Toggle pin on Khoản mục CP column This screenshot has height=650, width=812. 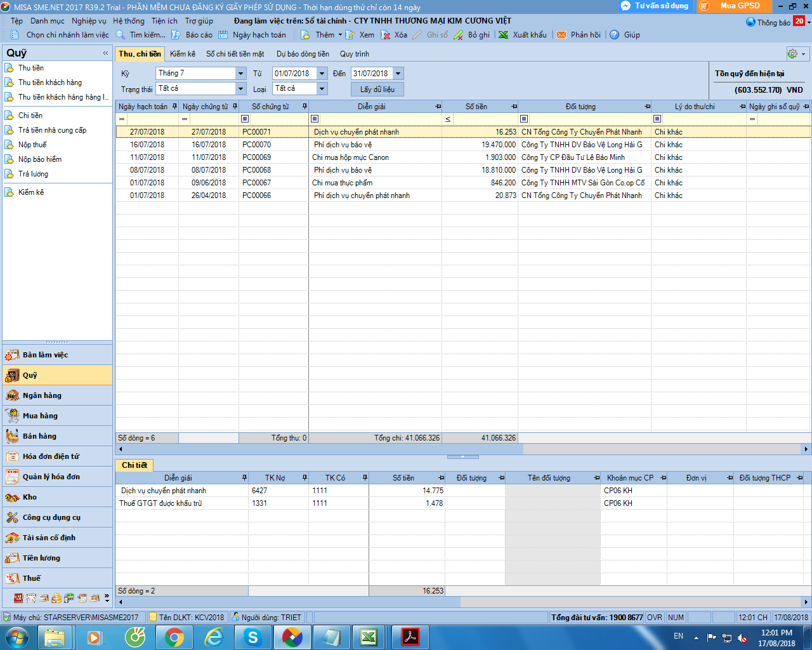(x=663, y=478)
